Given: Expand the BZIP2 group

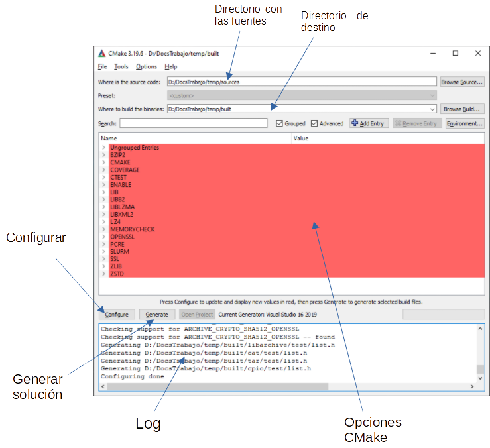Looking at the screenshot, I should click(x=103, y=155).
